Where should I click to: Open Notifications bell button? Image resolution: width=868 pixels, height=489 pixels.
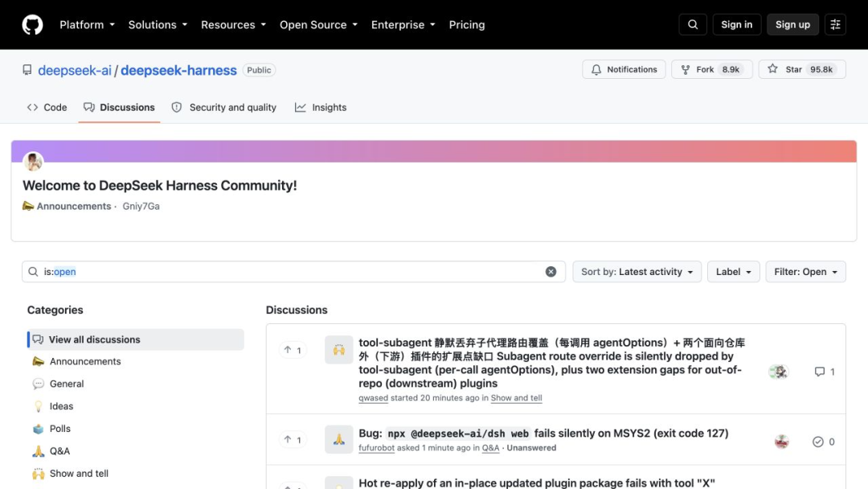click(624, 69)
